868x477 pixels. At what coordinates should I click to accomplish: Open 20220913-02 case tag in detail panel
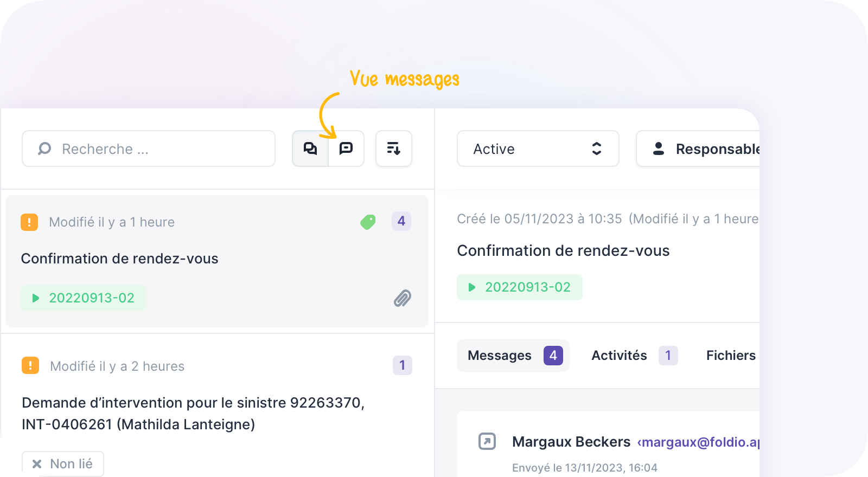[x=520, y=287]
